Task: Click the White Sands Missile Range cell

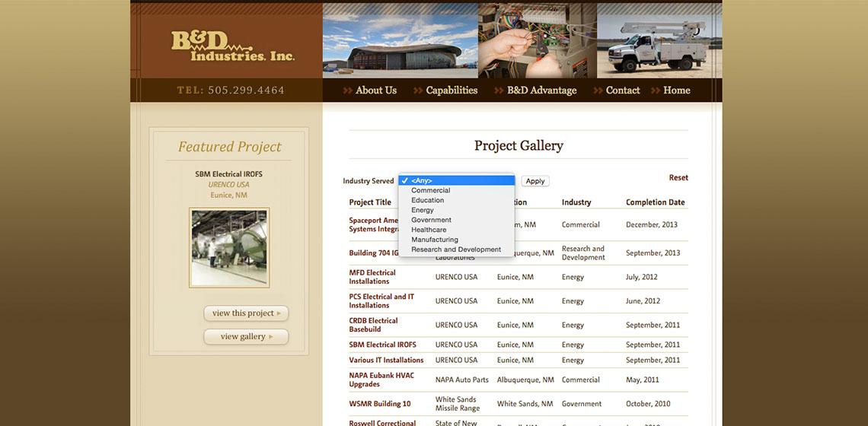Action: 458,404
